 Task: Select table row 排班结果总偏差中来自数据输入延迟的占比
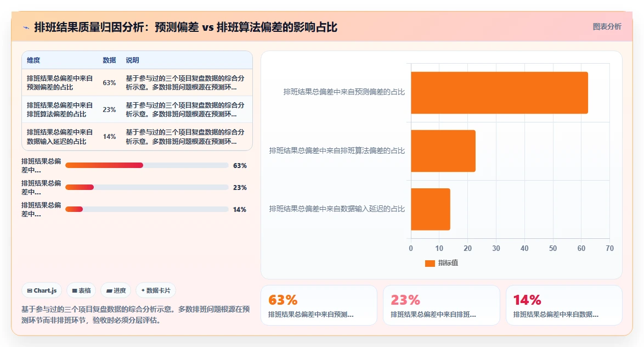137,137
